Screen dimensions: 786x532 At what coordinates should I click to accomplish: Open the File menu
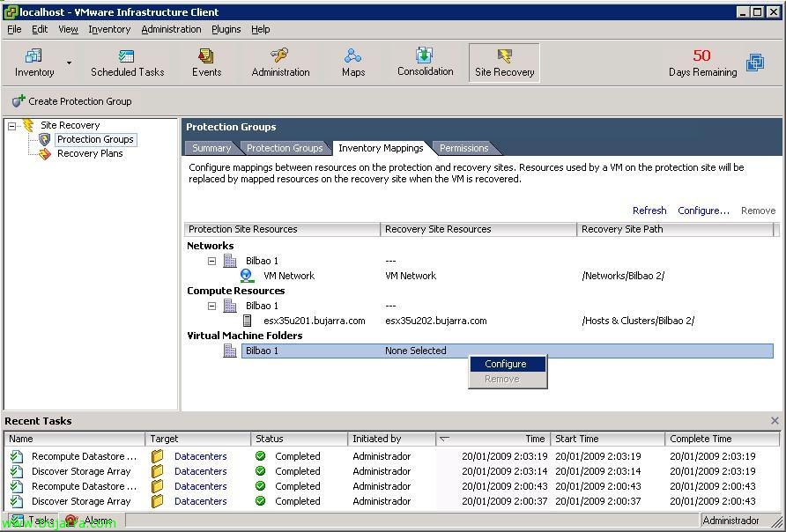pos(14,29)
